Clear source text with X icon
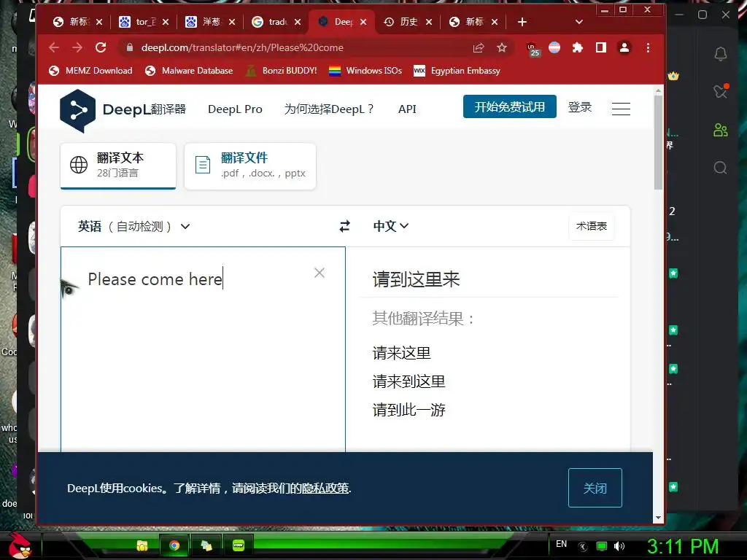This screenshot has width=747, height=560. (320, 273)
